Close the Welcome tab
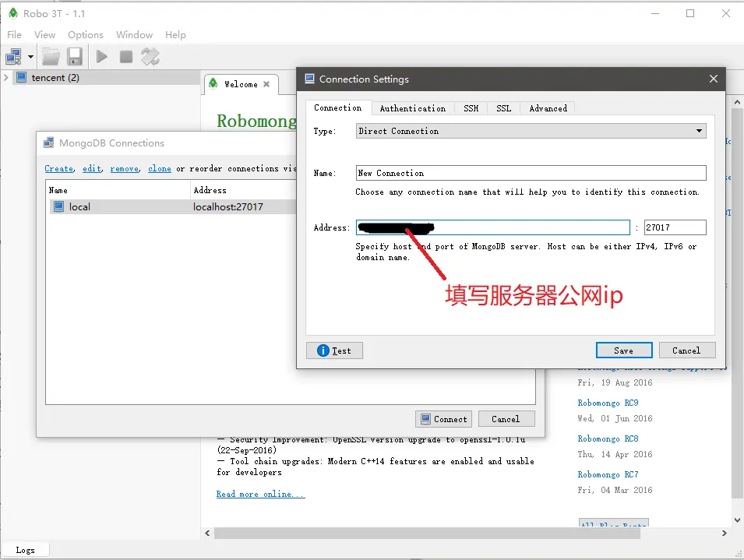Image resolution: width=744 pixels, height=560 pixels. point(266,84)
